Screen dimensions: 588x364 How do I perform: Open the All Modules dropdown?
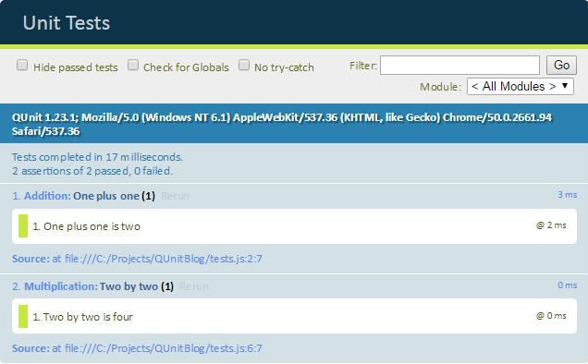coord(521,86)
